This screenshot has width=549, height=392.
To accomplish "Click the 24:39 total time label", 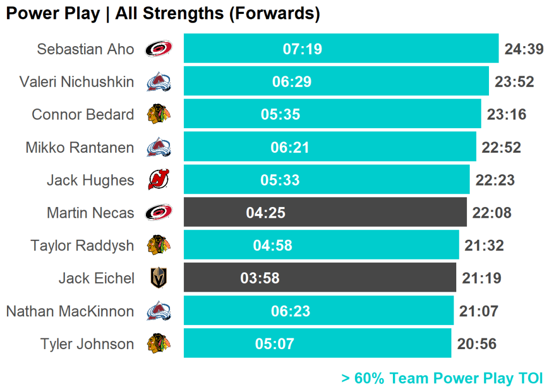I will pos(524,49).
